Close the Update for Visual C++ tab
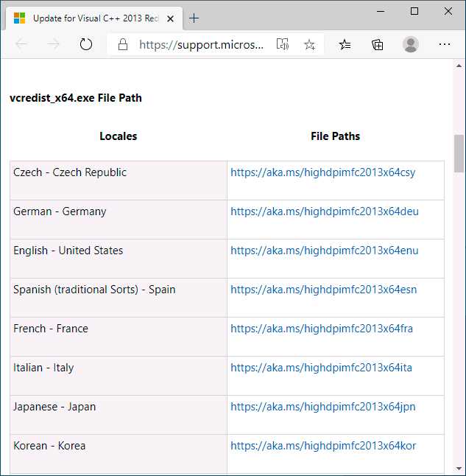Screen dimensions: 466x476 tap(171, 19)
